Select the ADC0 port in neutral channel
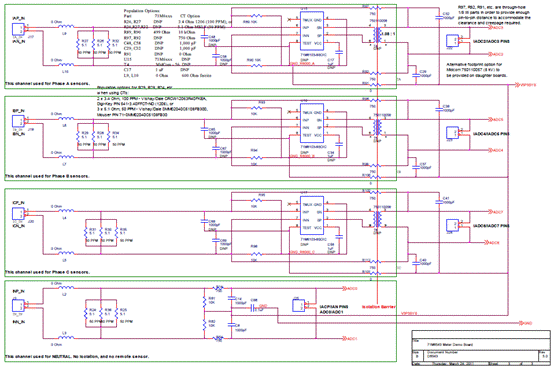Screen dimensions: 554x369 [x=350, y=288]
